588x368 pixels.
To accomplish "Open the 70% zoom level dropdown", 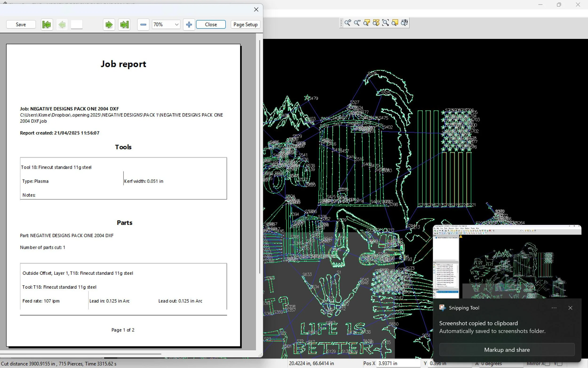I will (x=177, y=24).
